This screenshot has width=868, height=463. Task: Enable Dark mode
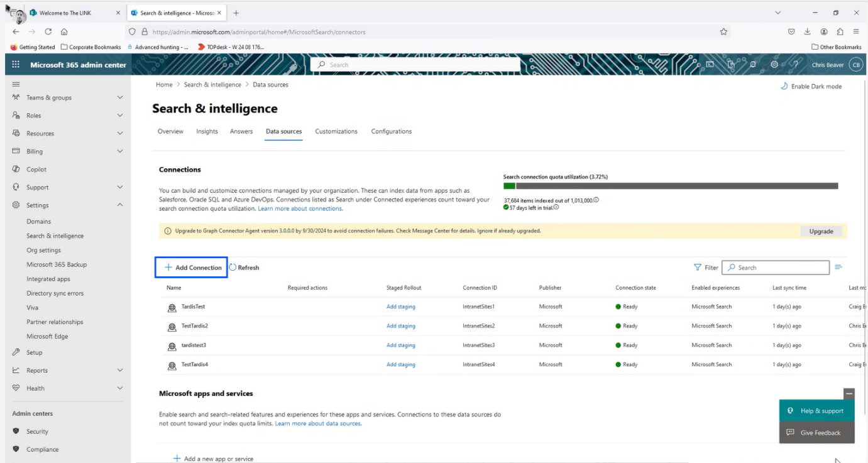click(811, 86)
